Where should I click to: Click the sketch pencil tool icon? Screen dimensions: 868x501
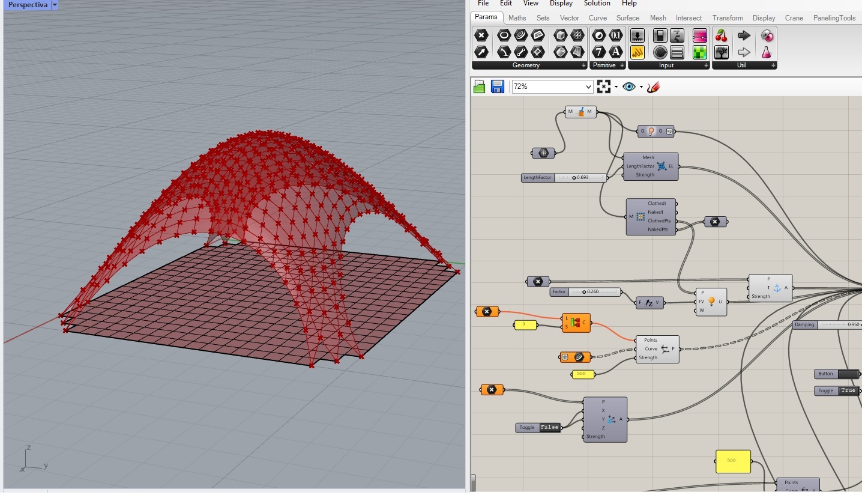pos(654,87)
